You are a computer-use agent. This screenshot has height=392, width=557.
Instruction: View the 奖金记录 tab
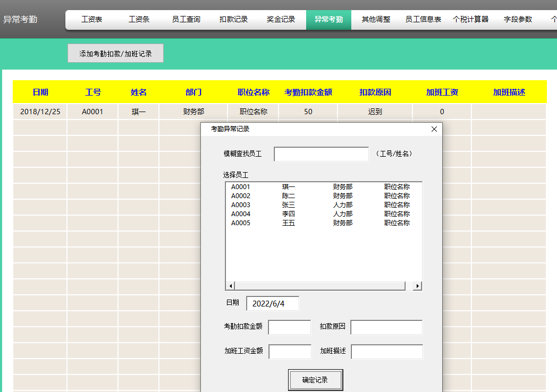pyautogui.click(x=280, y=19)
